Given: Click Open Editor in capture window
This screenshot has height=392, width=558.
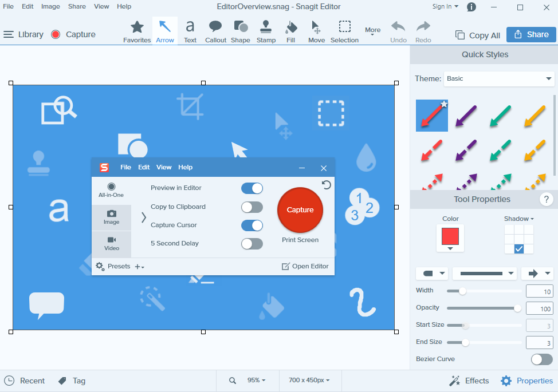Looking at the screenshot, I should [x=305, y=266].
